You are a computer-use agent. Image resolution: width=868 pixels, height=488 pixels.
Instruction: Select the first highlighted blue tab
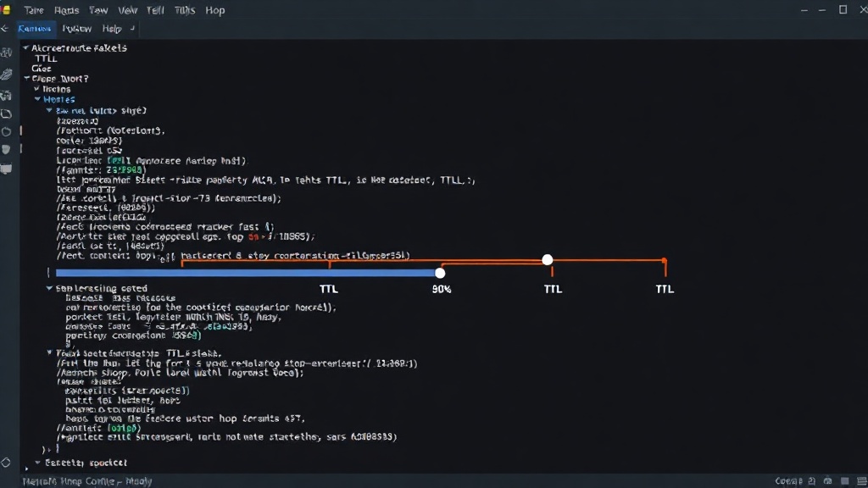coord(34,28)
